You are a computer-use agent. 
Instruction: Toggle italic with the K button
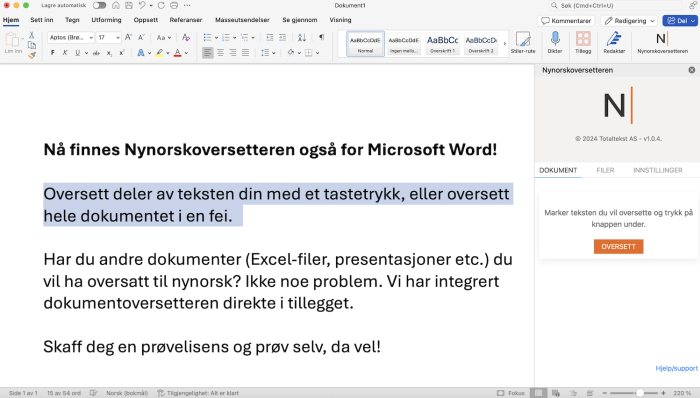(x=65, y=53)
